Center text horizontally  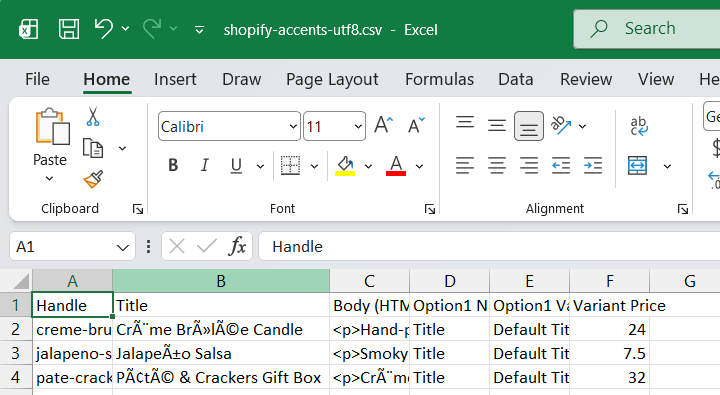[x=497, y=165]
